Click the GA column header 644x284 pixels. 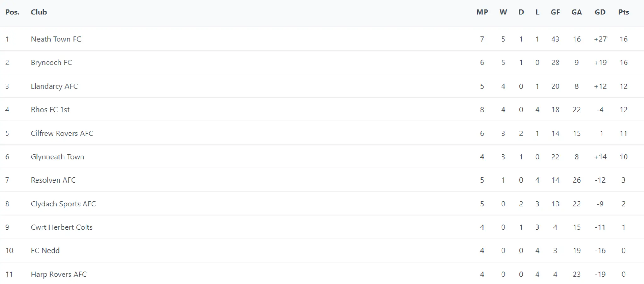click(577, 12)
